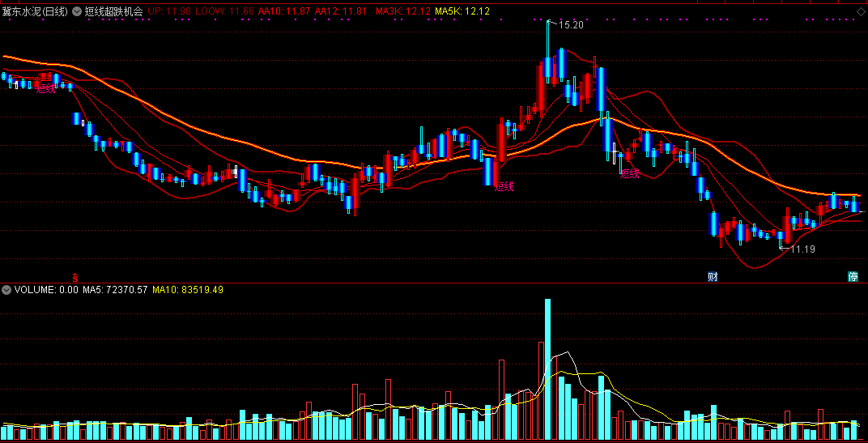Click the 冀东水泥(日线) chart title
Image resolution: width=868 pixels, height=443 pixels.
(35, 11)
